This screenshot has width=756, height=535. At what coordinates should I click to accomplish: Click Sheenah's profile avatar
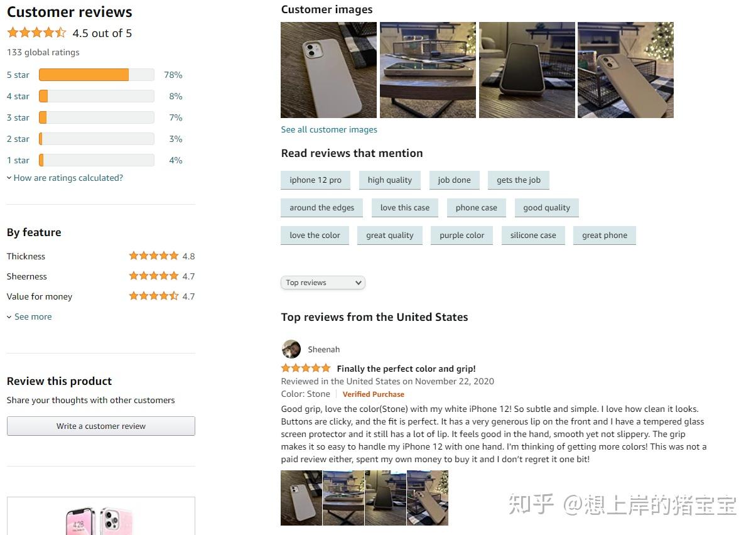291,349
